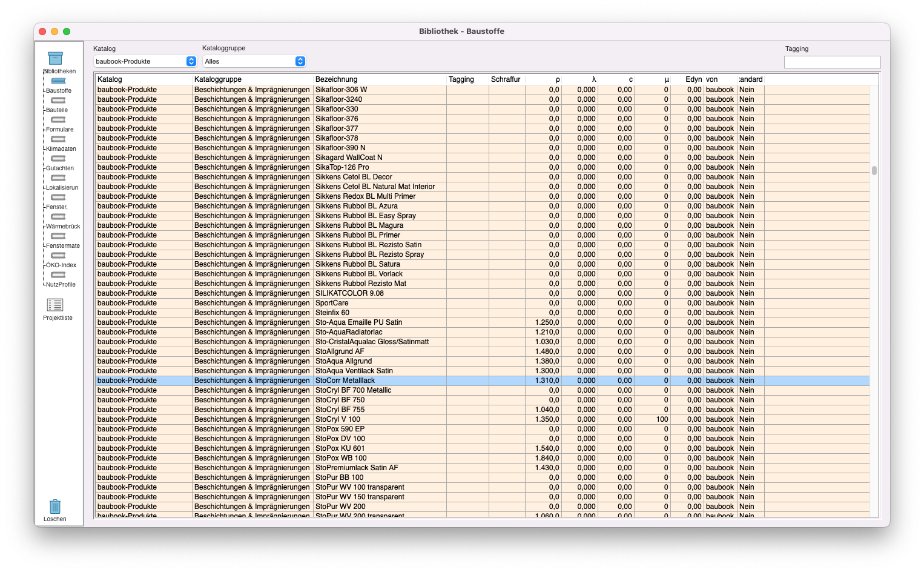The height and width of the screenshot is (572, 924).
Task: Select the row Sikkens Rubbol BL Satura
Action: click(x=483, y=264)
